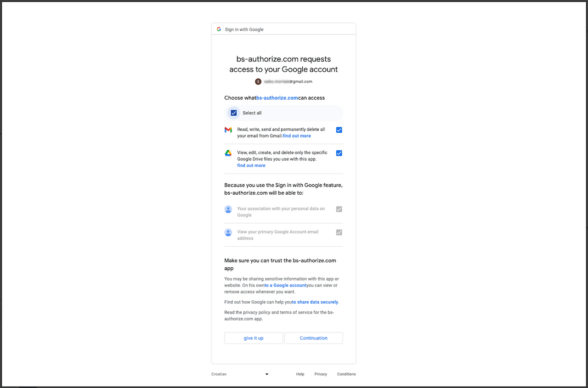Click the profile icon beside personal data association
The height and width of the screenshot is (388, 588).
228,209
